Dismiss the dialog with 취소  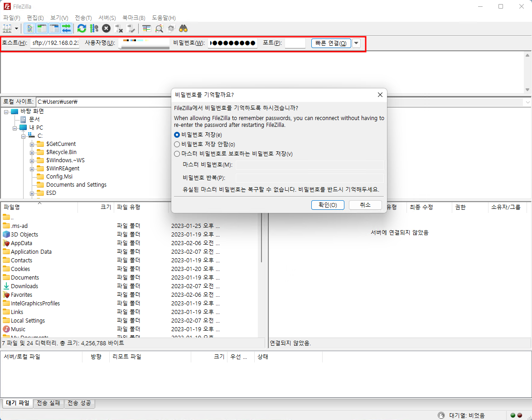pos(365,205)
